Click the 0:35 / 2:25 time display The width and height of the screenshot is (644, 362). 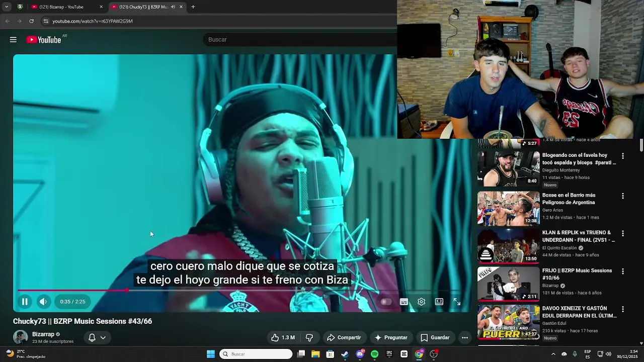point(72,302)
